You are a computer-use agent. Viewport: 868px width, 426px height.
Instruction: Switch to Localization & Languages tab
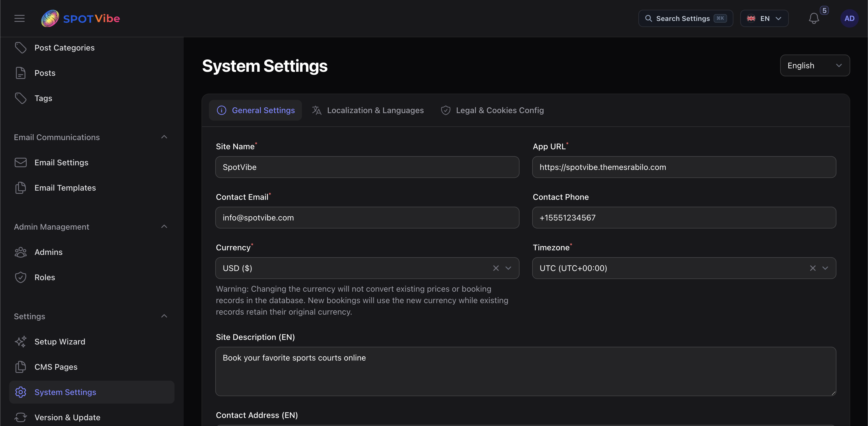tap(368, 110)
